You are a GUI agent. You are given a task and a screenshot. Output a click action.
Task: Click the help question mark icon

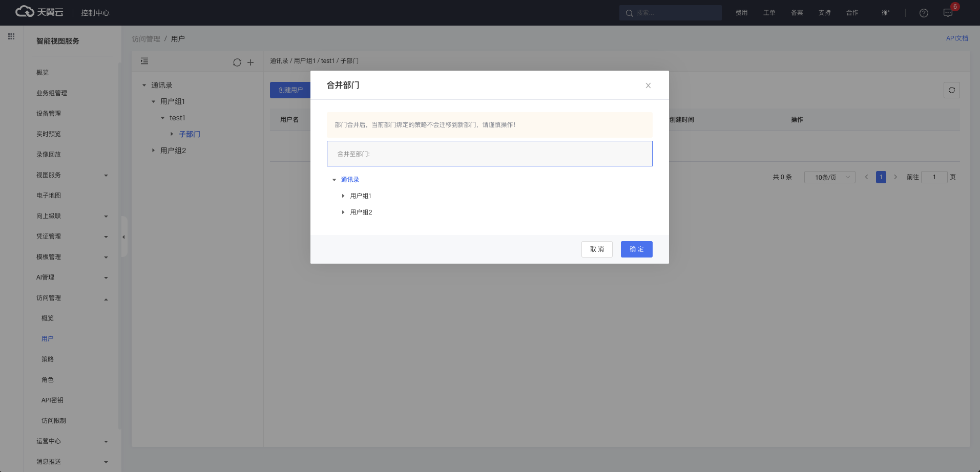[924, 13]
